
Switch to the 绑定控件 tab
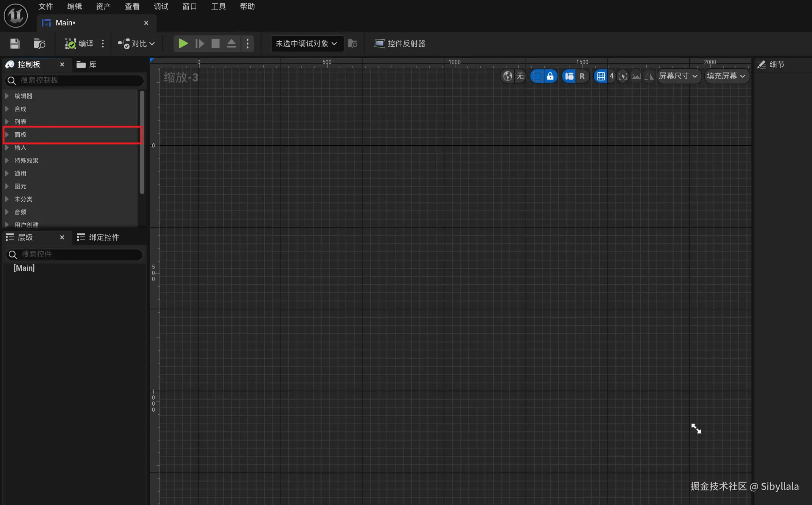tap(98, 237)
